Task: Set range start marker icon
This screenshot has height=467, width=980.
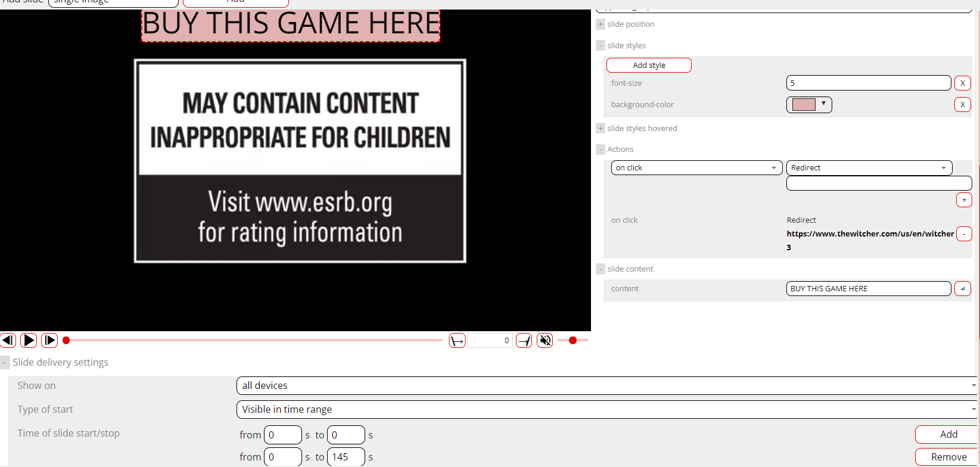Action: click(x=457, y=341)
